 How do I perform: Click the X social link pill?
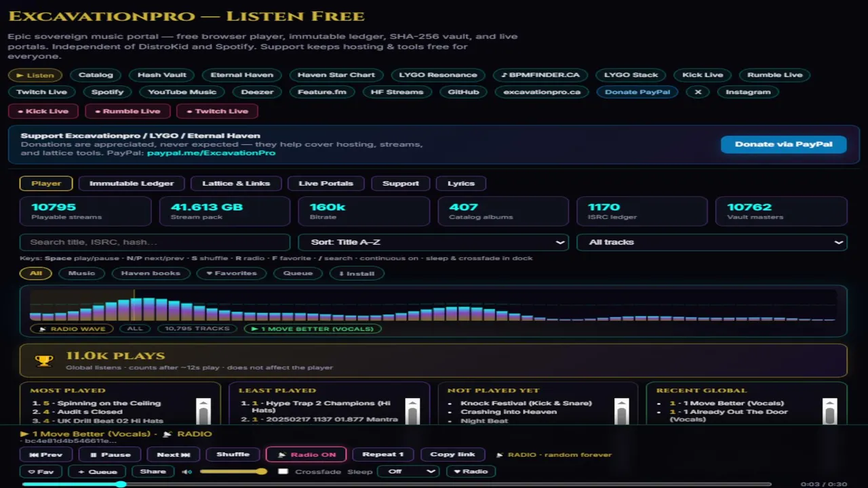(x=698, y=92)
